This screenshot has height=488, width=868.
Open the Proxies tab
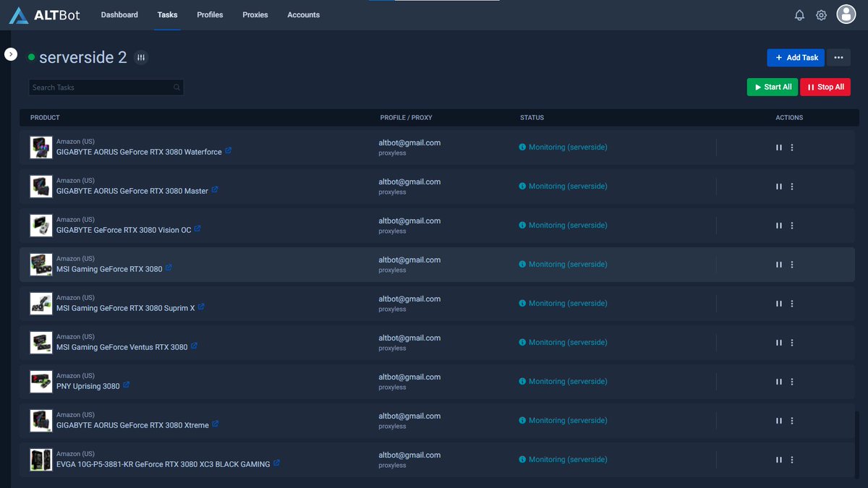coord(255,14)
